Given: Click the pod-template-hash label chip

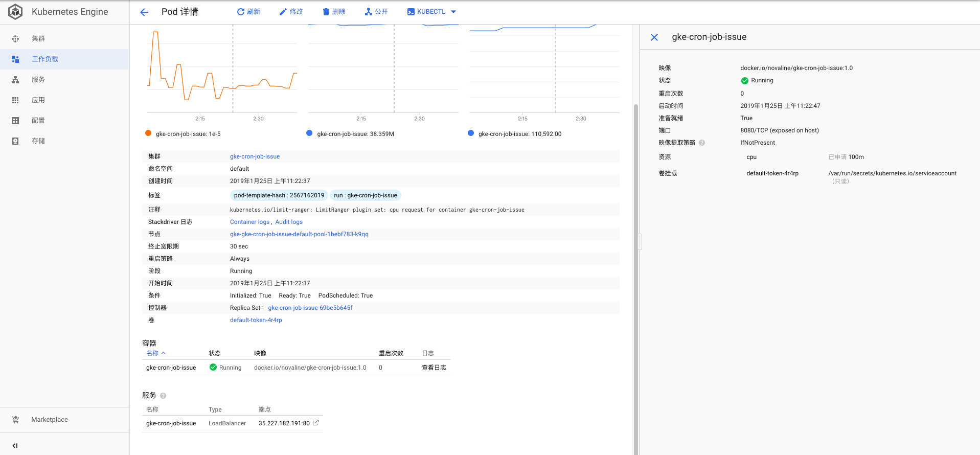Looking at the screenshot, I should 279,195.
